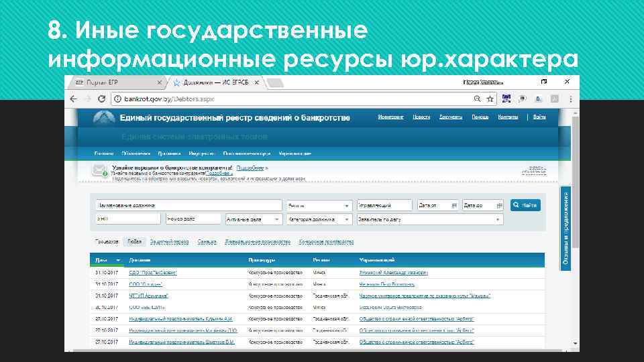644x362 pixels.
Task: Click the Должник column header
Action: 140,260
